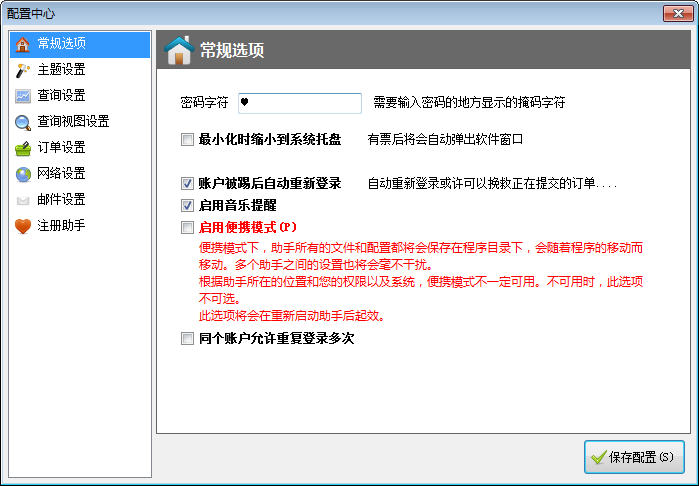This screenshot has height=486, width=699.
Task: Click the 密码字符 input field
Action: [300, 103]
